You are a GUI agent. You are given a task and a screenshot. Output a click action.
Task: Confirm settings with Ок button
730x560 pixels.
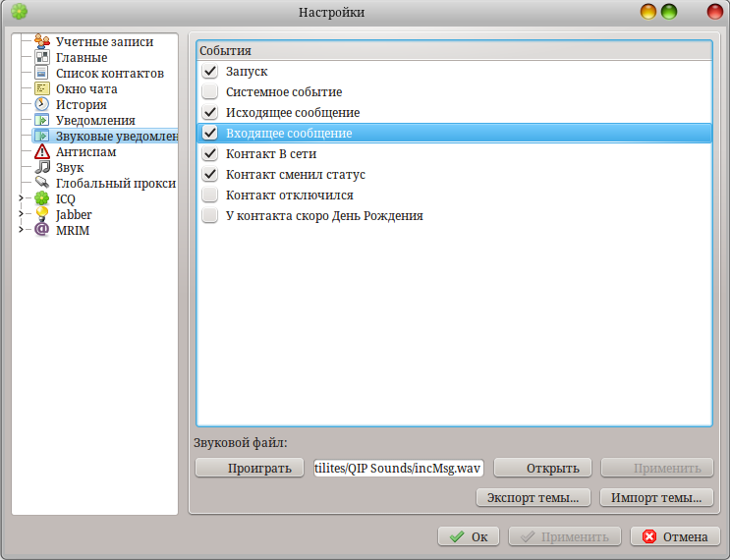[469, 536]
